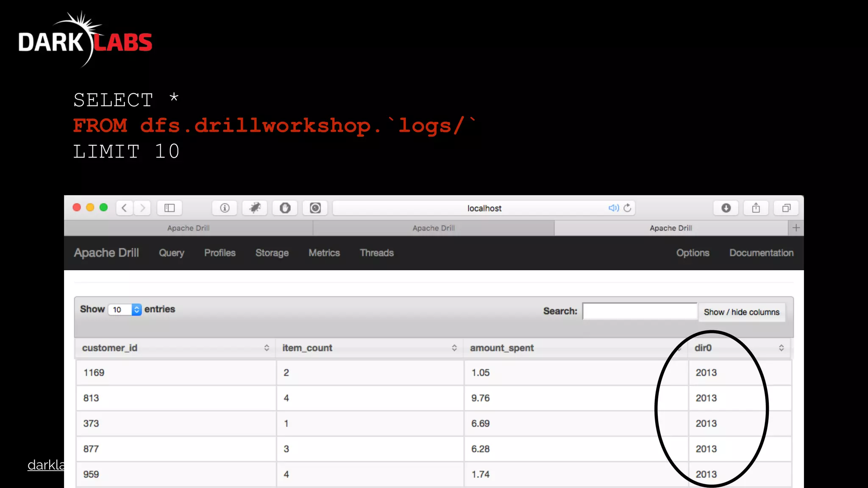This screenshot has width=868, height=488.
Task: Go to the Storage page
Action: [272, 253]
